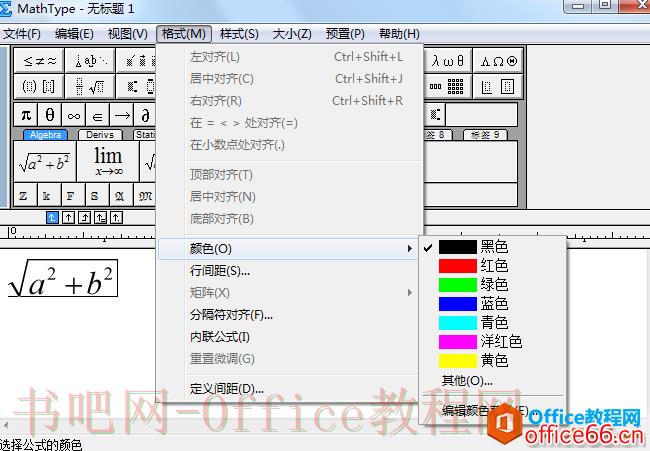Viewport: 650px width, 451px height.
Task: Switch to the Derivs tab
Action: coord(100,135)
